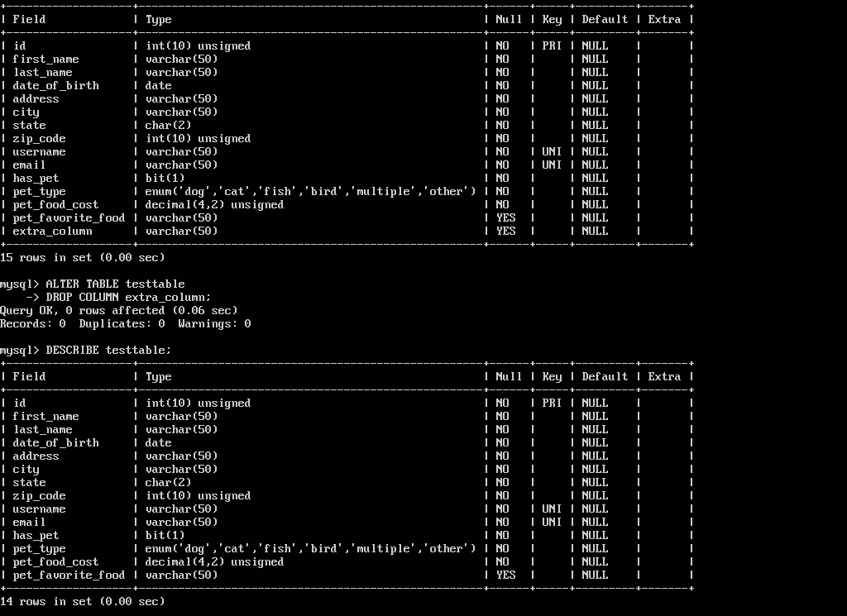
Task: Select pet_favorite_food in the bottom table
Action: (69, 575)
